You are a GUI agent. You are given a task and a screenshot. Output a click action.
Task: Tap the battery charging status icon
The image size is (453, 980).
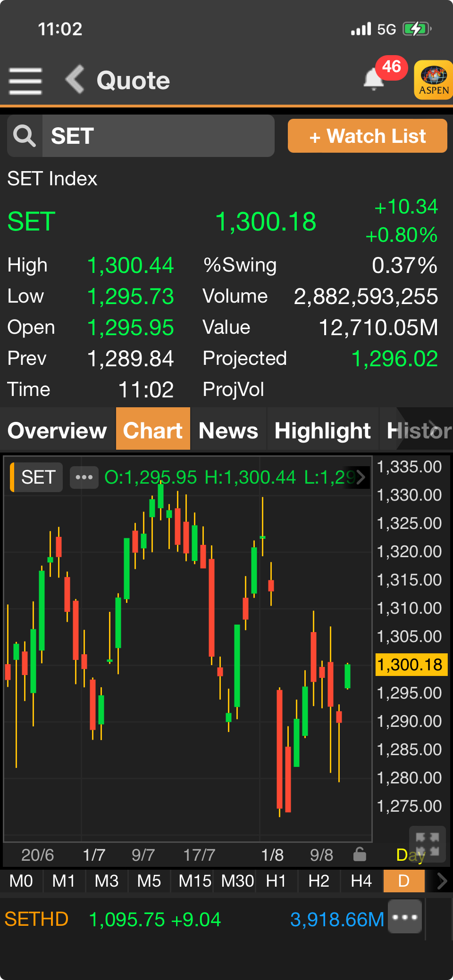[417, 29]
